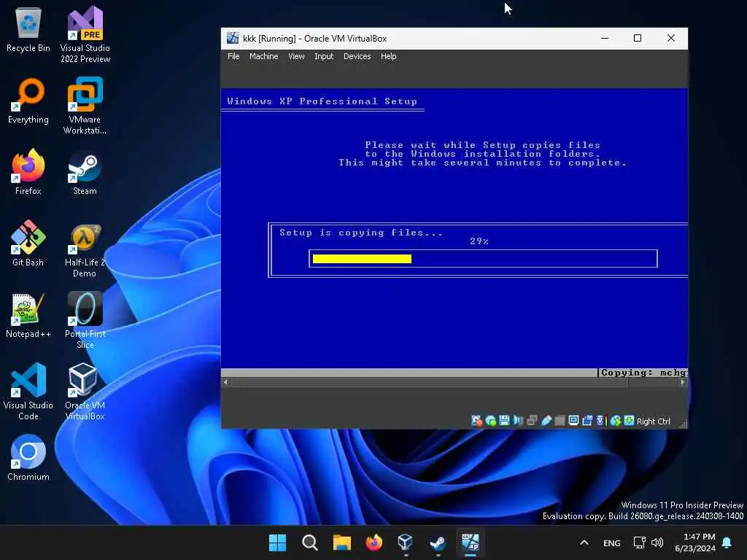This screenshot has width=747, height=560.
Task: Open the Devices menu in VirtualBox
Action: click(x=357, y=56)
